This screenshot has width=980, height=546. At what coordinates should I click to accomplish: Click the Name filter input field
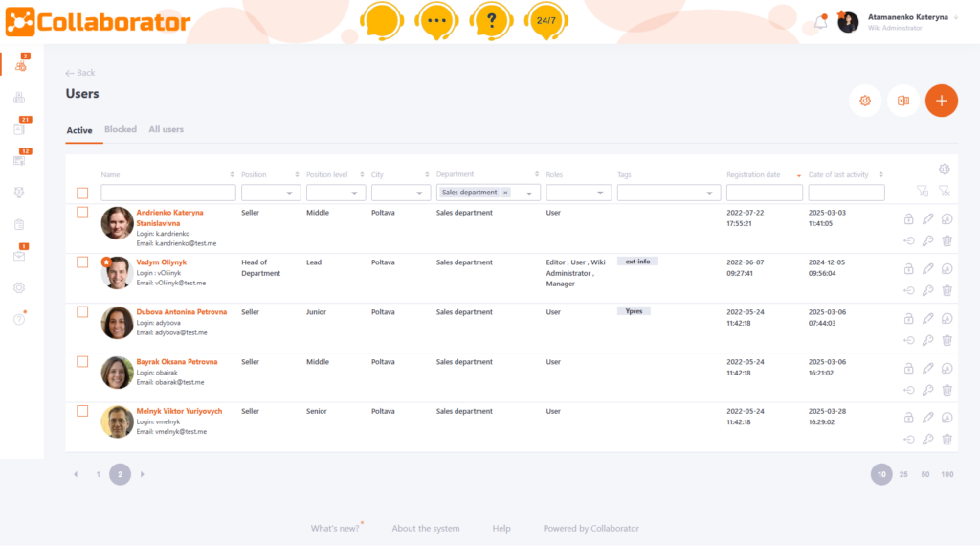tap(168, 193)
